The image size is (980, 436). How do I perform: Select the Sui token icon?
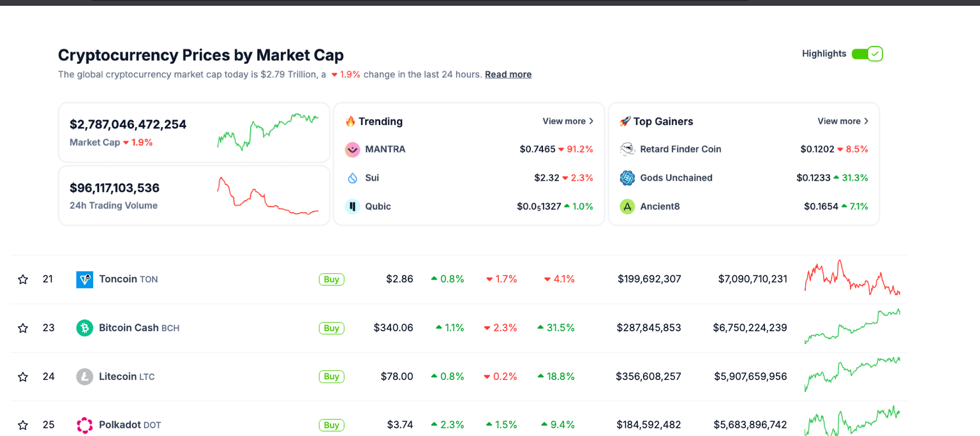tap(352, 178)
